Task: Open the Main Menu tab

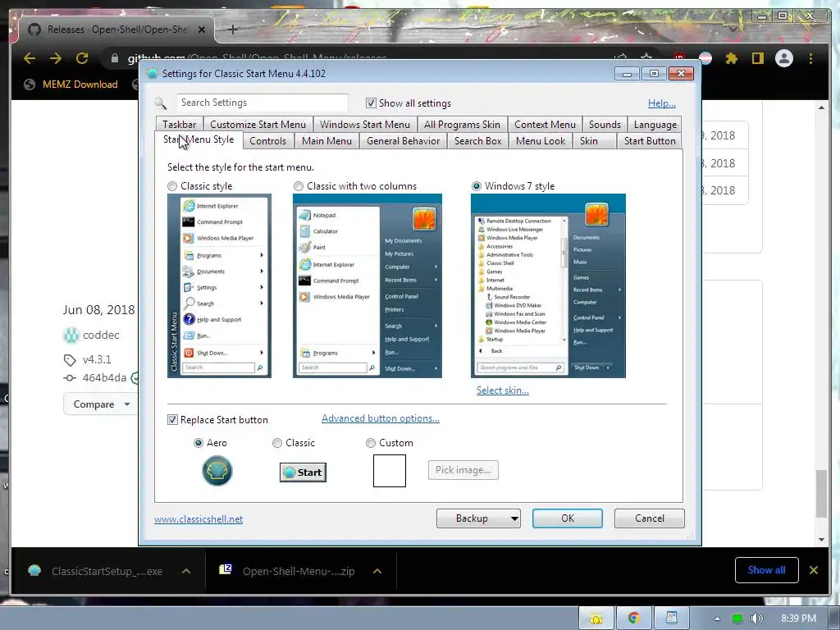Action: point(326,141)
